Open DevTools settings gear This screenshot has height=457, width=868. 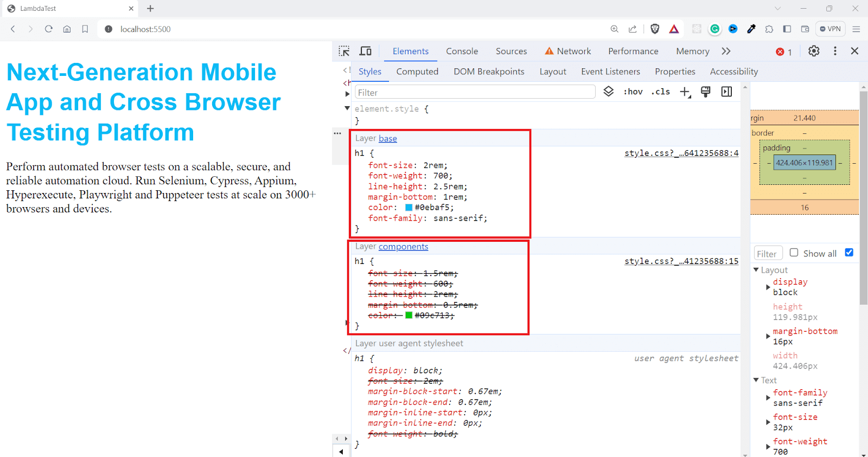coord(814,51)
